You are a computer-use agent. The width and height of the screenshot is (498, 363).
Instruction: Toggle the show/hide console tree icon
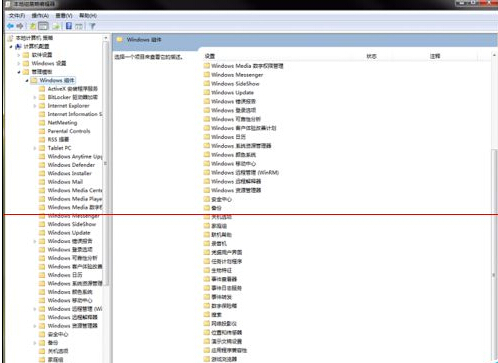pos(43,26)
